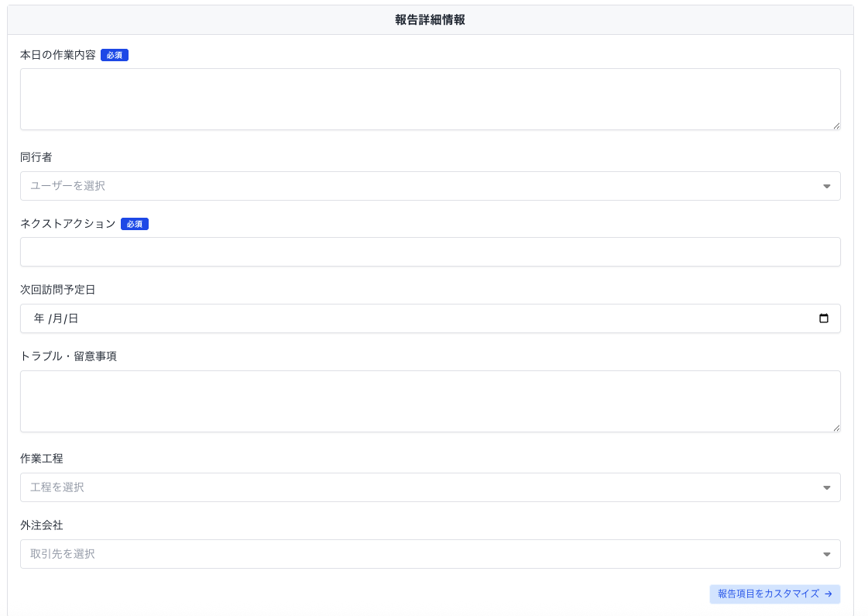This screenshot has width=868, height=616.
Task: Open calendar picker icon for 次回訪問予定日
Action: pos(824,318)
